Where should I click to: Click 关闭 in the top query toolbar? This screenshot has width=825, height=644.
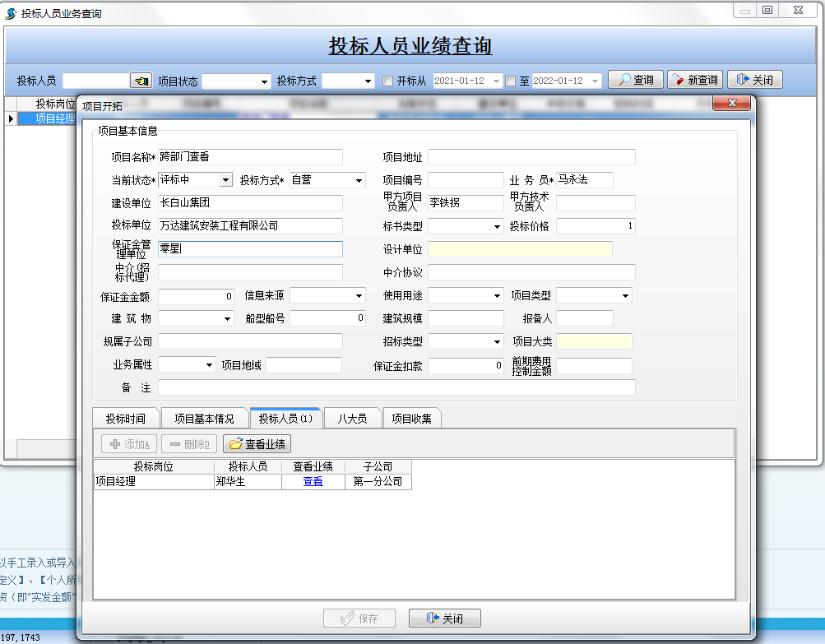point(754,80)
